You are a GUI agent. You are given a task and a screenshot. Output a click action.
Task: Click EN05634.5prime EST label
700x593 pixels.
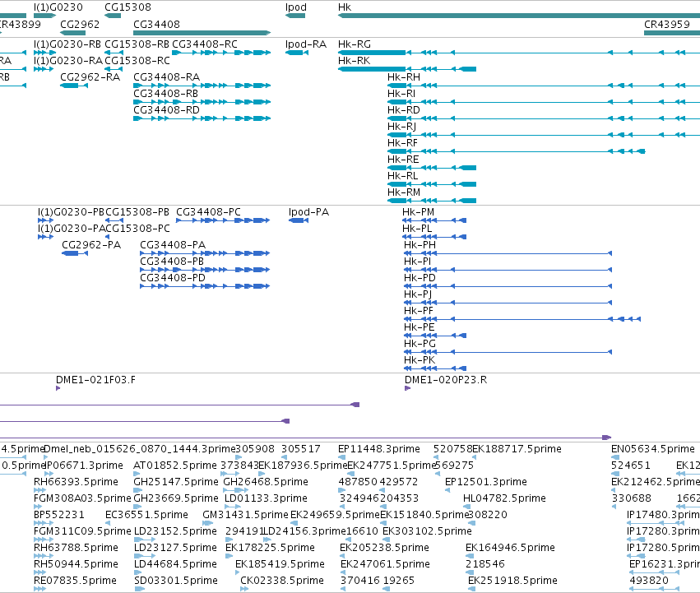point(653,449)
